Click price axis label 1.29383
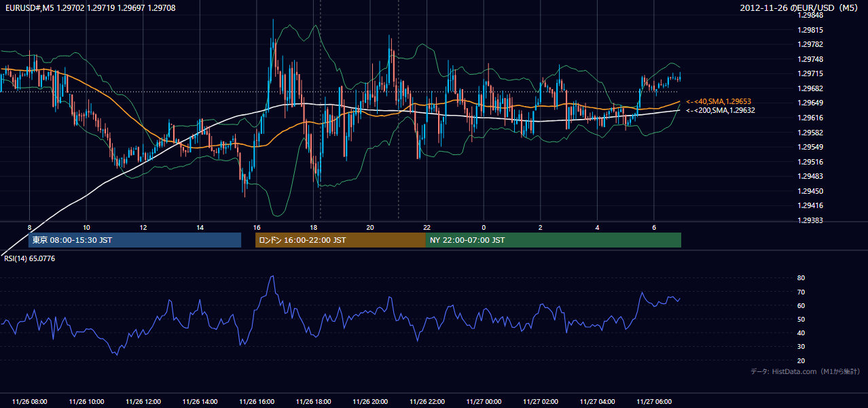Viewport: 868px width, 408px height. coord(810,220)
